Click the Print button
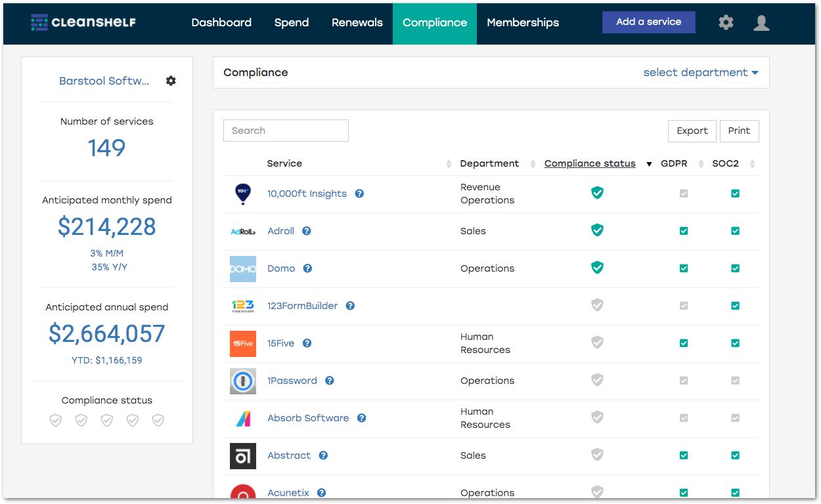821x504 pixels. pyautogui.click(x=739, y=131)
